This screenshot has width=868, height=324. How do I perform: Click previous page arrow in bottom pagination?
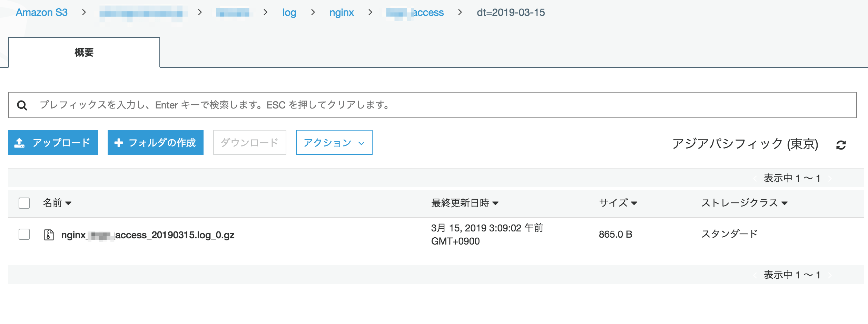(x=755, y=275)
